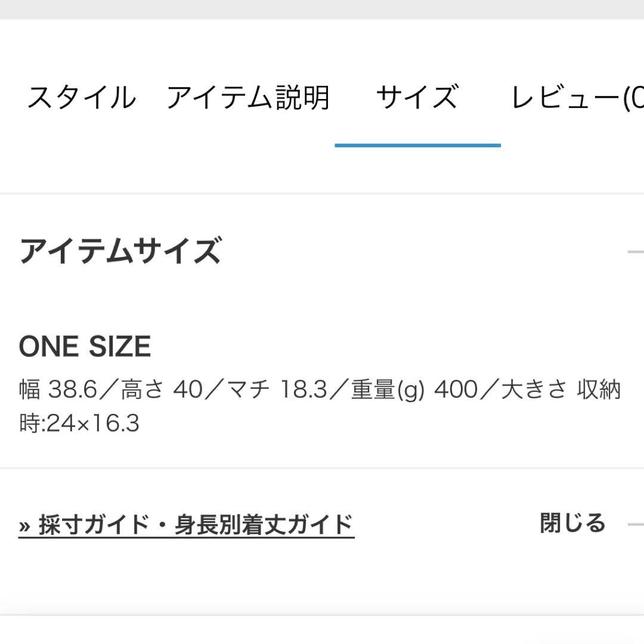Click the » arrow before 採寸ガイド
This screenshot has height=644, width=644.
point(24,525)
